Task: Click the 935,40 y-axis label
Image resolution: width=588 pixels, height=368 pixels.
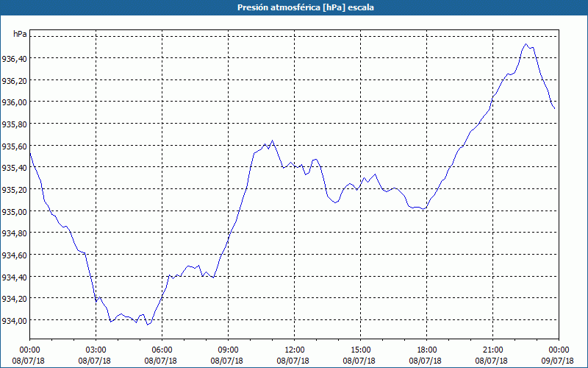Action: tap(14, 168)
